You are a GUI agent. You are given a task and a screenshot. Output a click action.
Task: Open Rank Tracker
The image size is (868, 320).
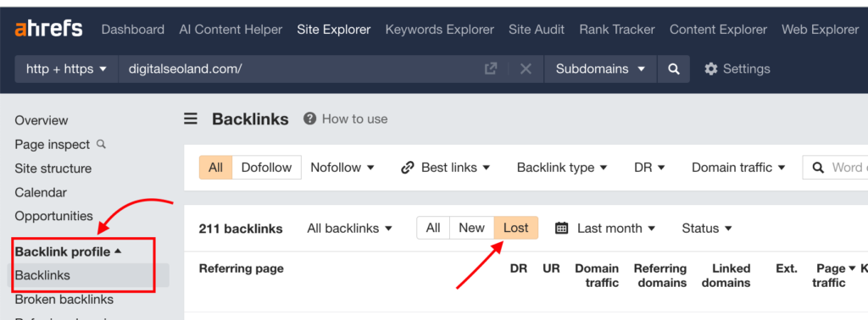click(x=617, y=30)
